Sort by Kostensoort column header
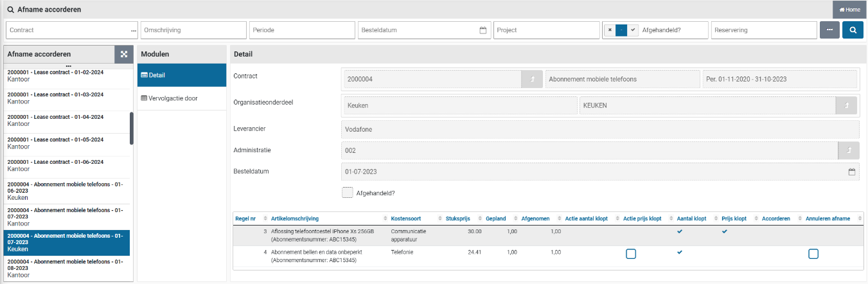The width and height of the screenshot is (868, 284). (x=406, y=218)
